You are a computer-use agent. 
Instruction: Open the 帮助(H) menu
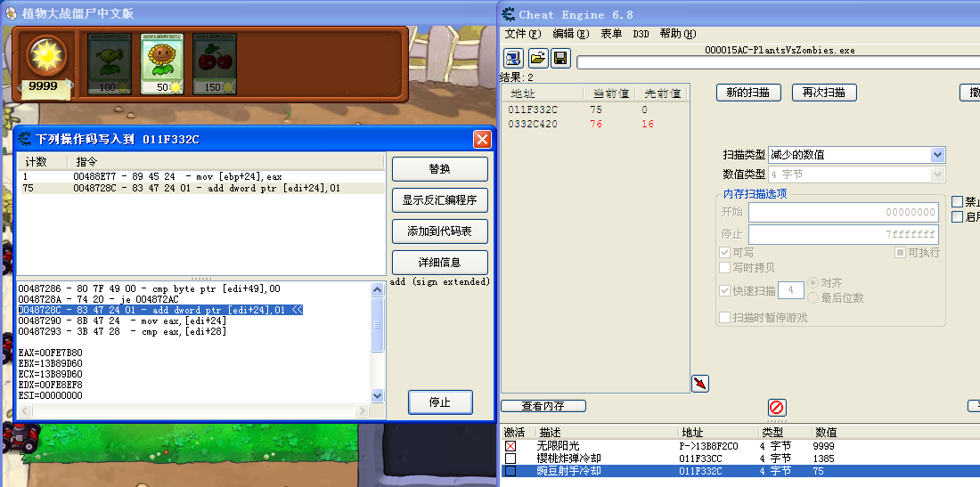point(678,34)
